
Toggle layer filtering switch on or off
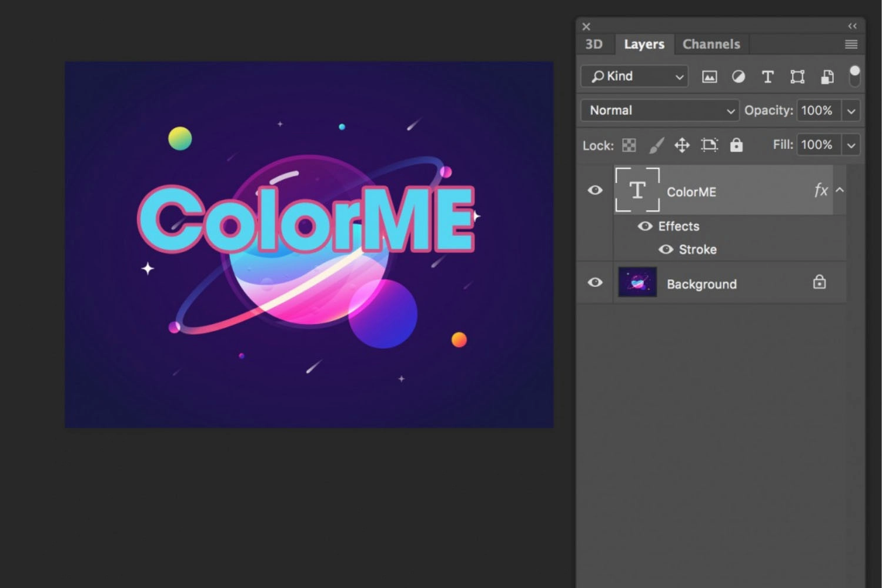tap(855, 76)
